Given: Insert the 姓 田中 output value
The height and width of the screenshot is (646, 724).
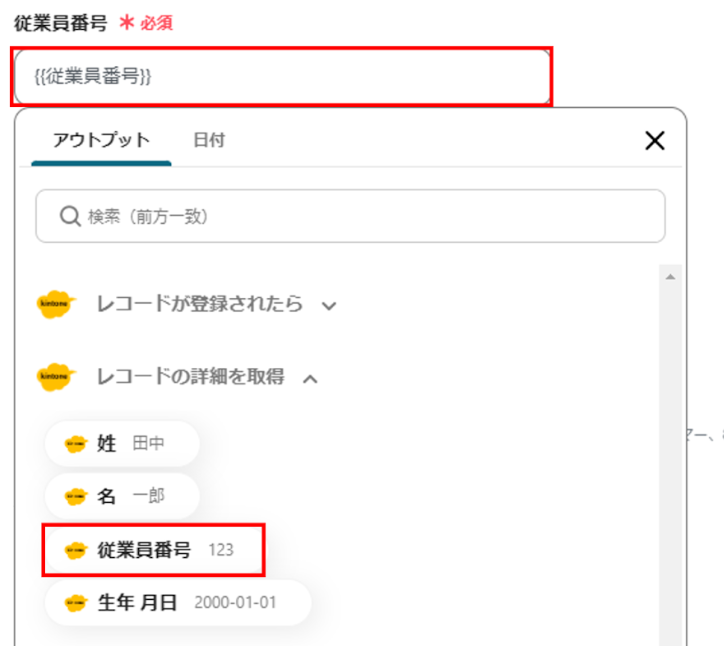Looking at the screenshot, I should click(x=122, y=444).
